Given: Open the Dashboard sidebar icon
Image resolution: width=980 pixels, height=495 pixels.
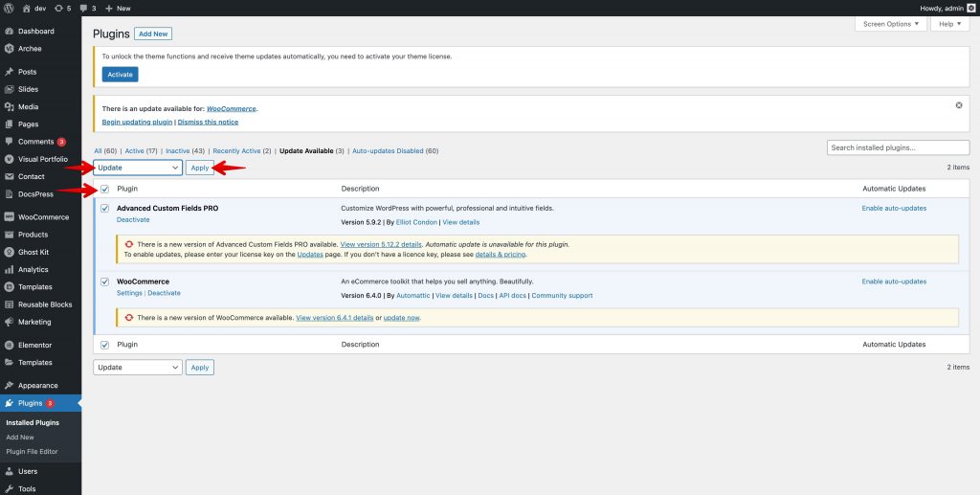Looking at the screenshot, I should click(9, 32).
